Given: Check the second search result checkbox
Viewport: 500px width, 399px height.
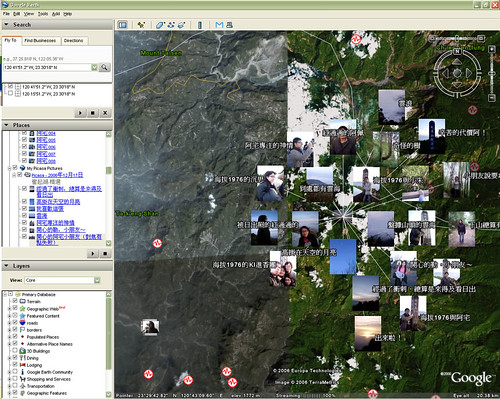Looking at the screenshot, I should point(11,94).
